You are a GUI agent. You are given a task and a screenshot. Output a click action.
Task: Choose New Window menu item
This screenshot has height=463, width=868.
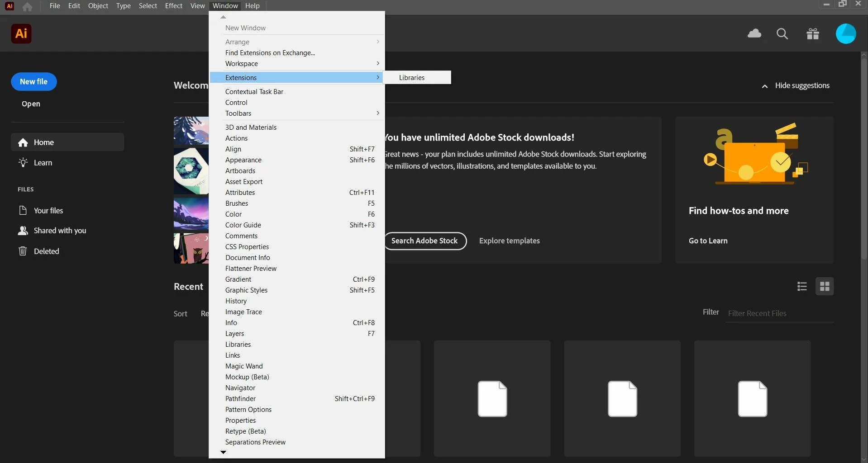pos(297,28)
